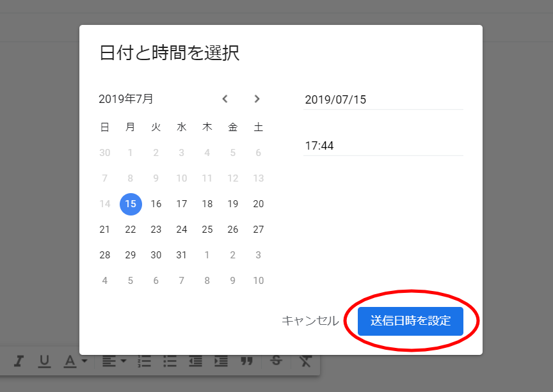Select the highlighted day 15
This screenshot has width=553, height=392.
pyautogui.click(x=131, y=204)
